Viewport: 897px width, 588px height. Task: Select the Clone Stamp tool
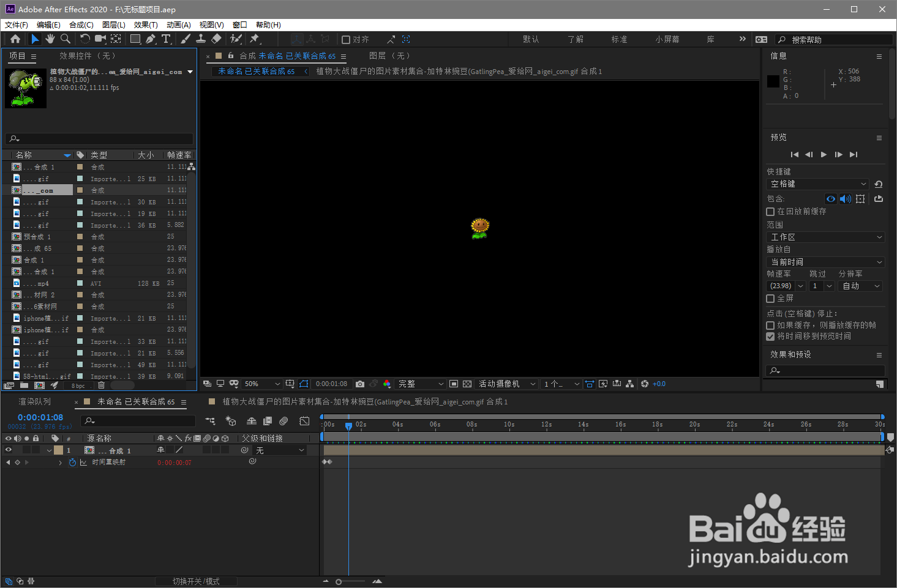click(201, 39)
